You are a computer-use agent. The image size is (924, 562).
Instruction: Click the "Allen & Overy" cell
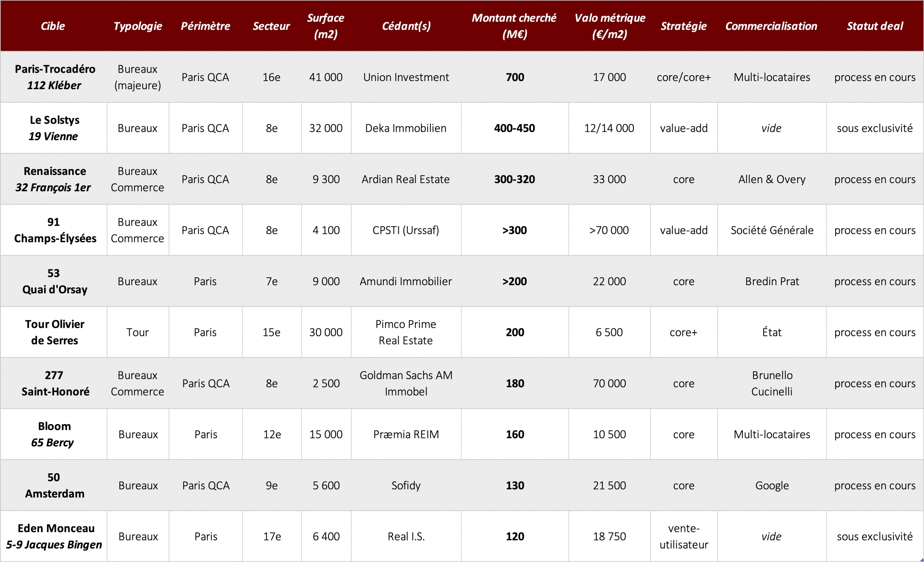[772, 179]
